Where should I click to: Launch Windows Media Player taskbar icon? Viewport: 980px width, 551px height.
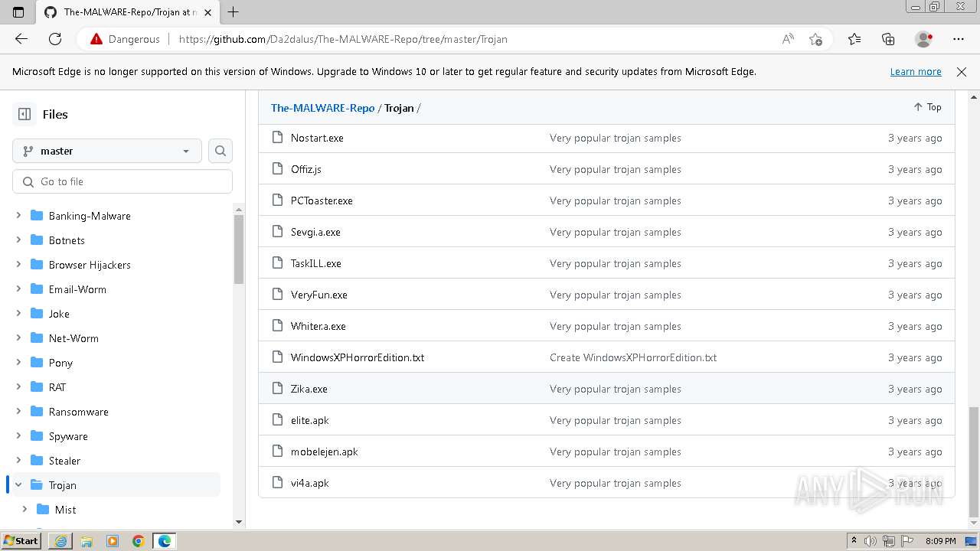pyautogui.click(x=113, y=541)
